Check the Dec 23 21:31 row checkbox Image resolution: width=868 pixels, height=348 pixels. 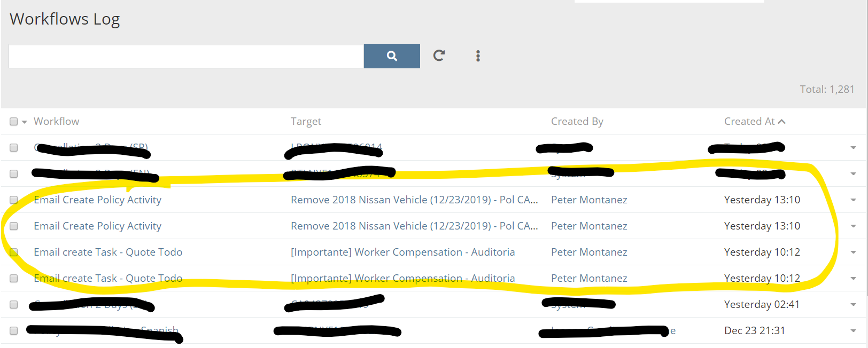[x=14, y=331]
